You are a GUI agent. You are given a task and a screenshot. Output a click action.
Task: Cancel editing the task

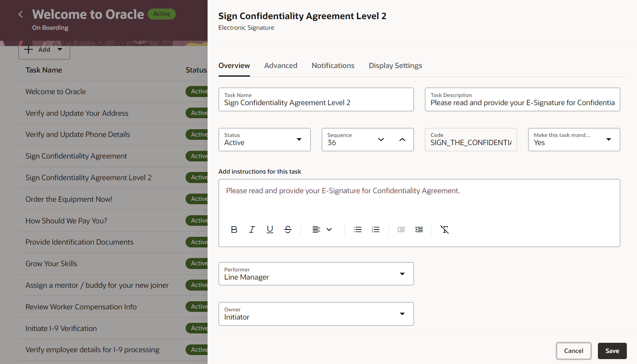pyautogui.click(x=573, y=351)
